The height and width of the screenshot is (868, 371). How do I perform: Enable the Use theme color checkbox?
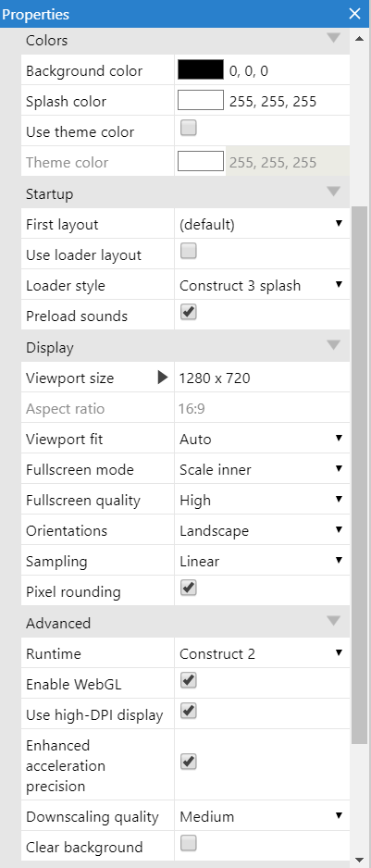pos(189,129)
